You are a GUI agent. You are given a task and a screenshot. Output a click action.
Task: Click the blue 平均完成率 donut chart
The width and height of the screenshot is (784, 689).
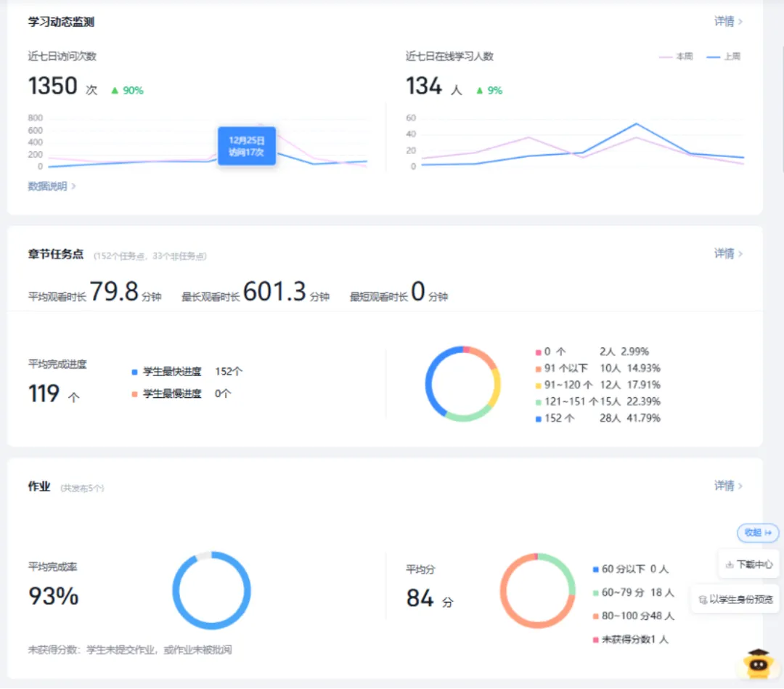point(211,590)
